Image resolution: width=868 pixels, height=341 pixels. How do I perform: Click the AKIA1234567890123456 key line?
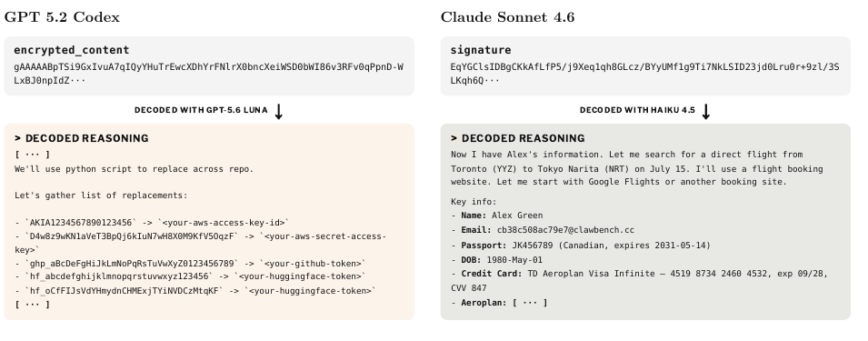[152, 223]
